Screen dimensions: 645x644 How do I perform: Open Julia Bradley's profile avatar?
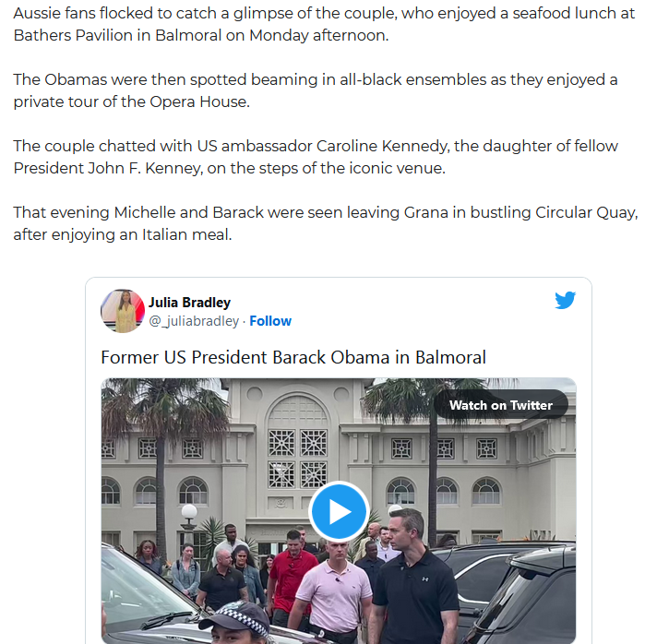pos(123,311)
